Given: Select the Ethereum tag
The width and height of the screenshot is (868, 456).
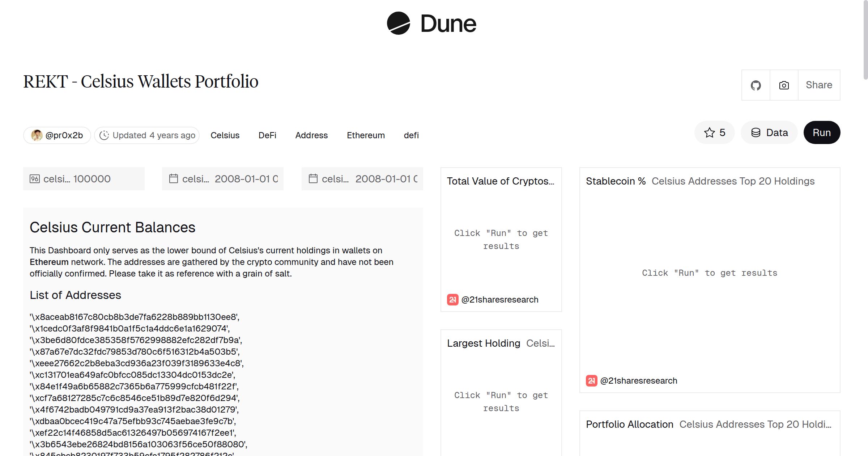Looking at the screenshot, I should point(365,135).
